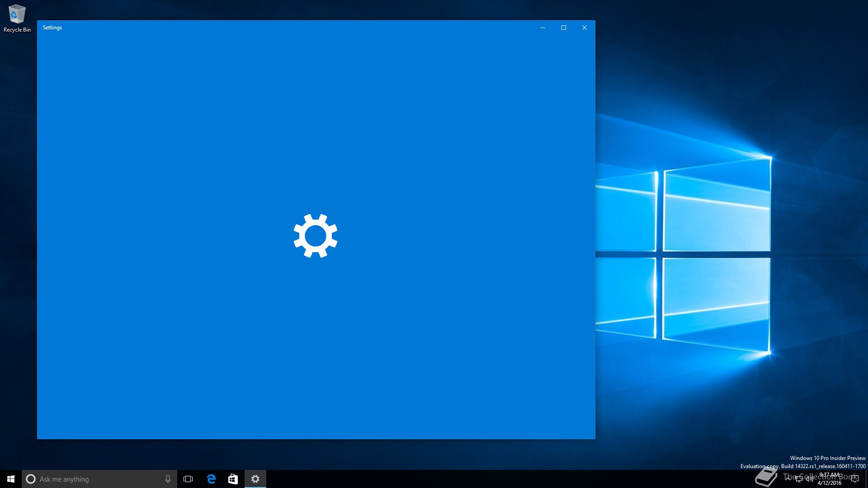Maximize the Settings window

pyautogui.click(x=564, y=28)
